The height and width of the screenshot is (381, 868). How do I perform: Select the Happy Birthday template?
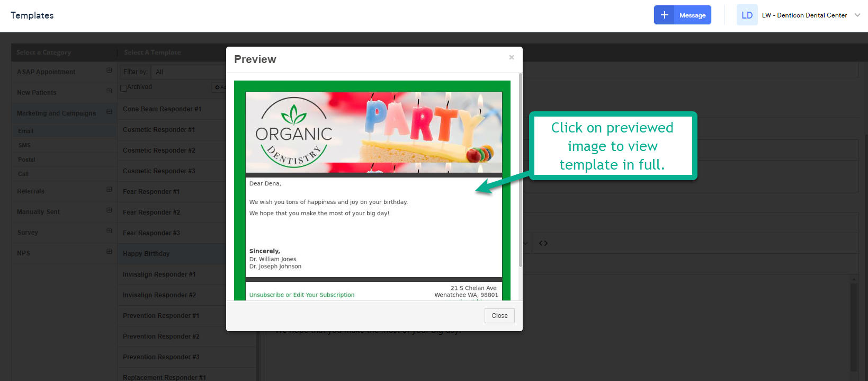click(x=146, y=254)
